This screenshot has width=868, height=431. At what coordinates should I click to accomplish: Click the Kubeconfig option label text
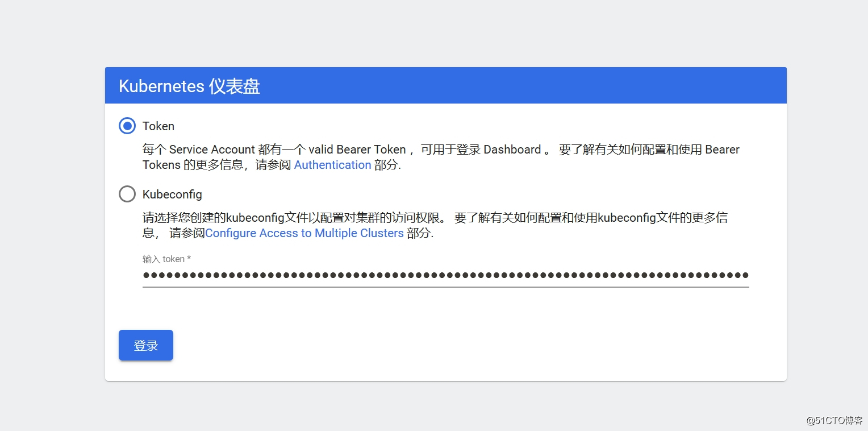coord(172,194)
